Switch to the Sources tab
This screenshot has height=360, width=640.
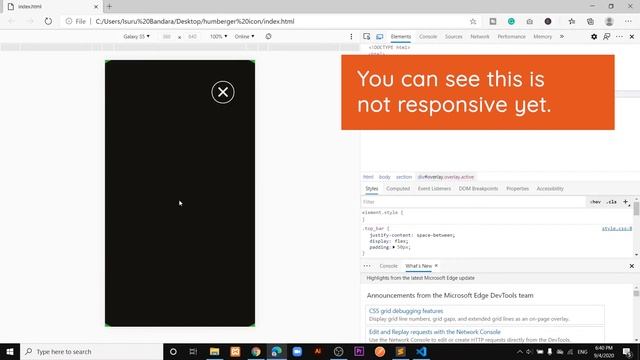click(x=453, y=36)
